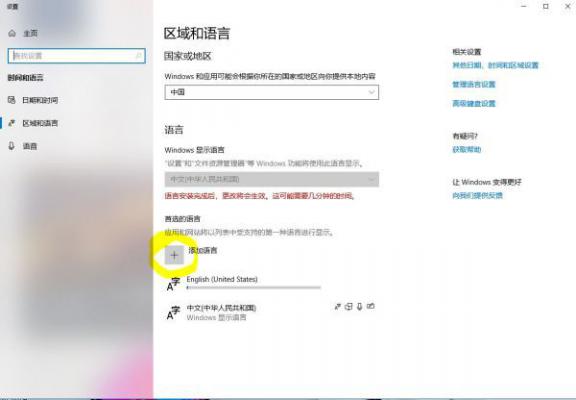
Task: Click the chevron on the 中国 combo box
Action: pos(371,92)
